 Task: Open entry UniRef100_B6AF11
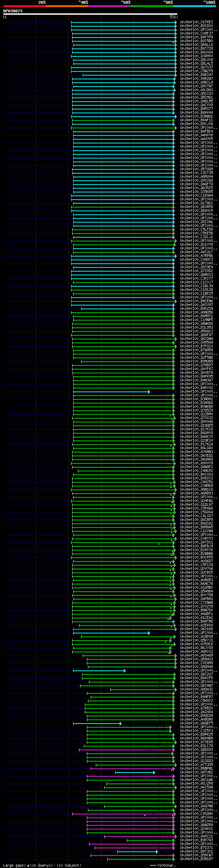(x=196, y=120)
